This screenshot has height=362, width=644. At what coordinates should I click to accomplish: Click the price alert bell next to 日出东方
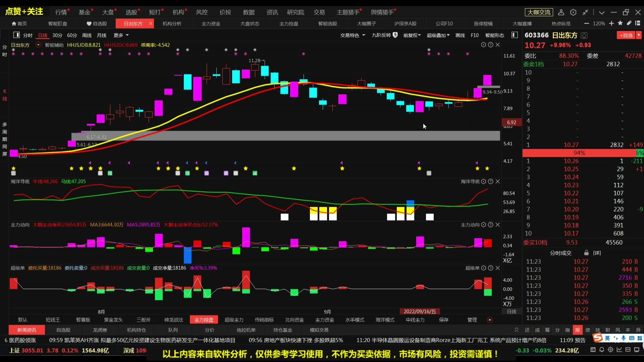(584, 36)
